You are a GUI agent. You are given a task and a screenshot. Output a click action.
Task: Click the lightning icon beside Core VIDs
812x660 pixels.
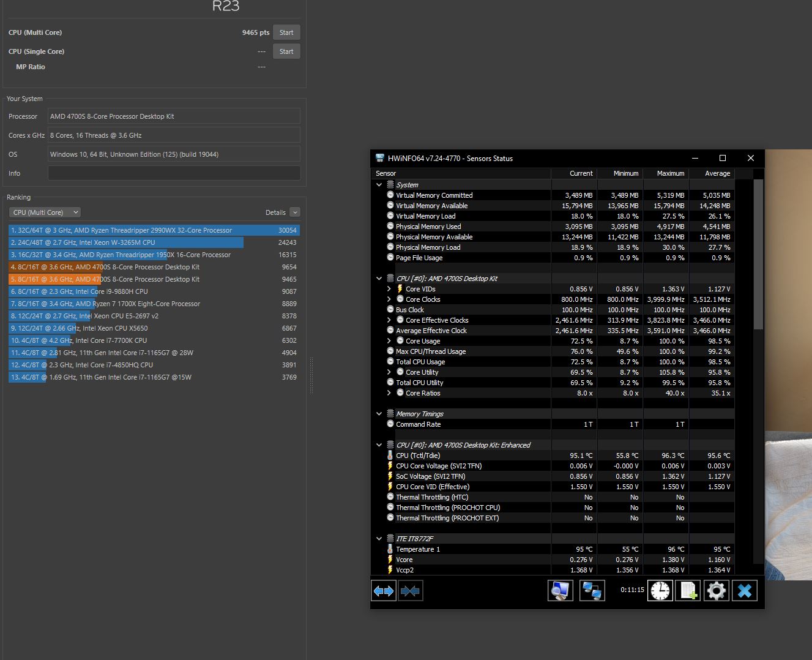(x=400, y=289)
